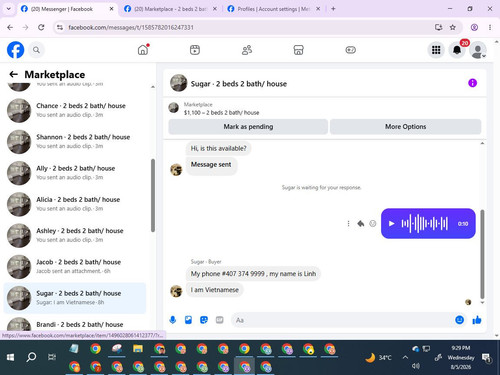500x375 pixels.
Task: Choose a sticker from composer icons
Action: point(204,320)
